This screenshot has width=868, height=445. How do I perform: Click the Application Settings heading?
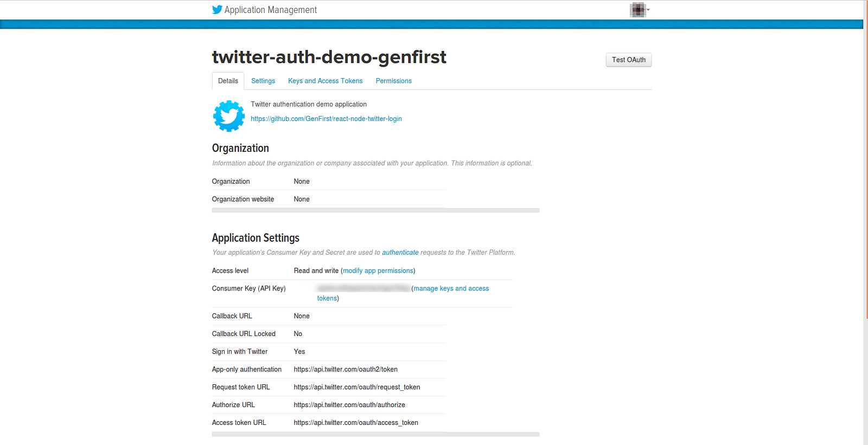[256, 238]
